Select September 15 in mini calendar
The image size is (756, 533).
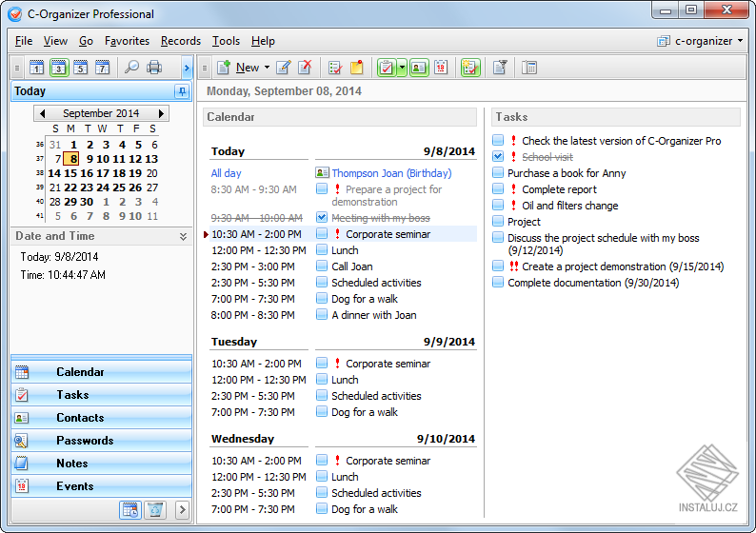(x=70, y=173)
